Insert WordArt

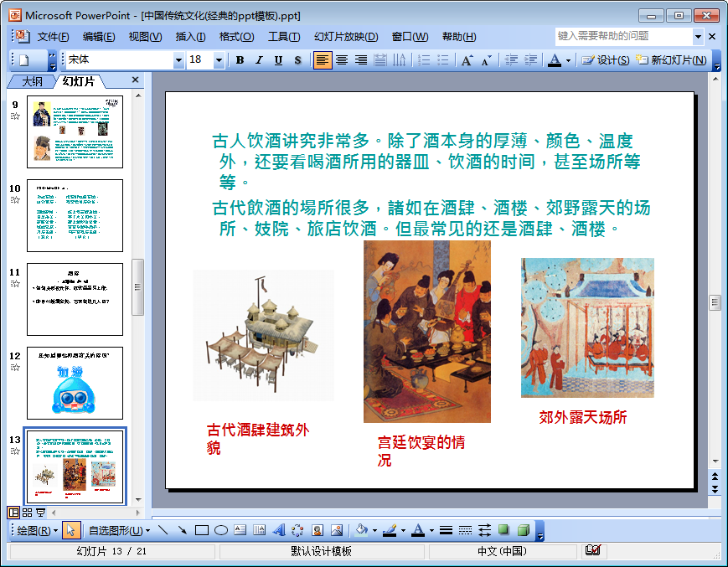point(279,530)
